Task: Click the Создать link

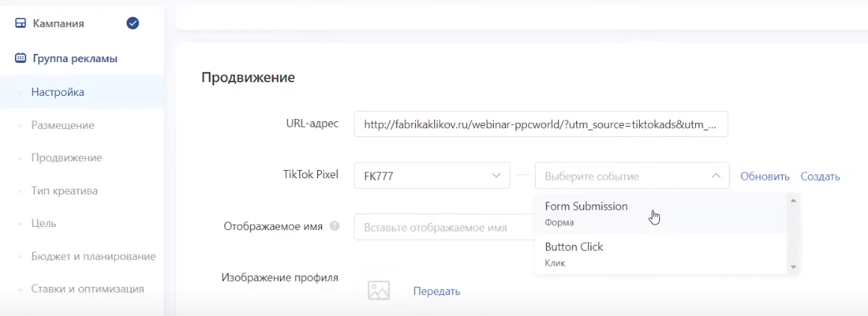Action: coord(820,177)
